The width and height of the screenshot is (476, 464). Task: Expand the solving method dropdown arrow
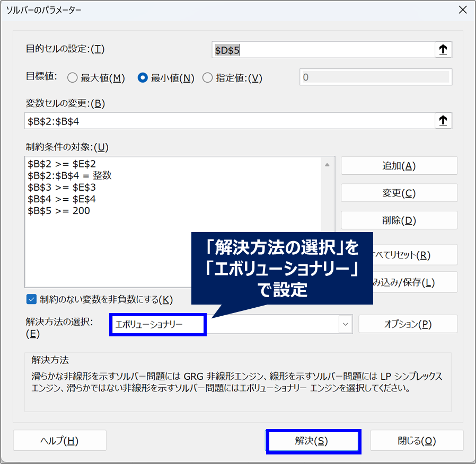coord(346,324)
